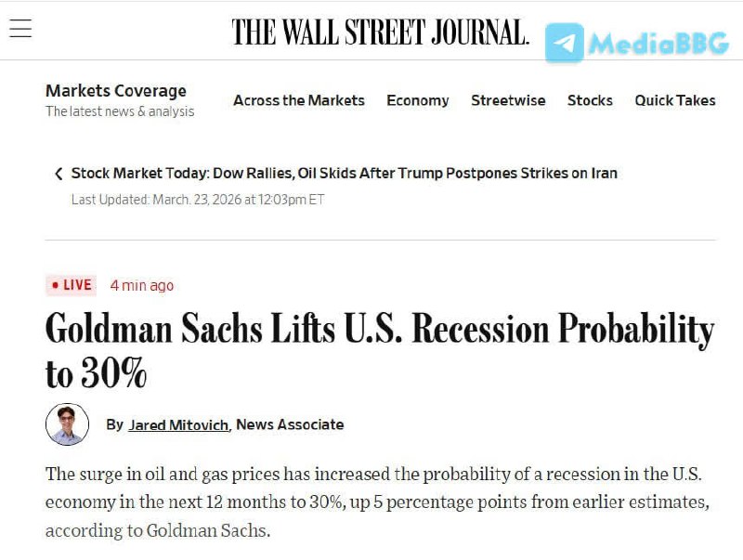Click the "4 min ago" timestamp
743x560 pixels.
coord(141,285)
